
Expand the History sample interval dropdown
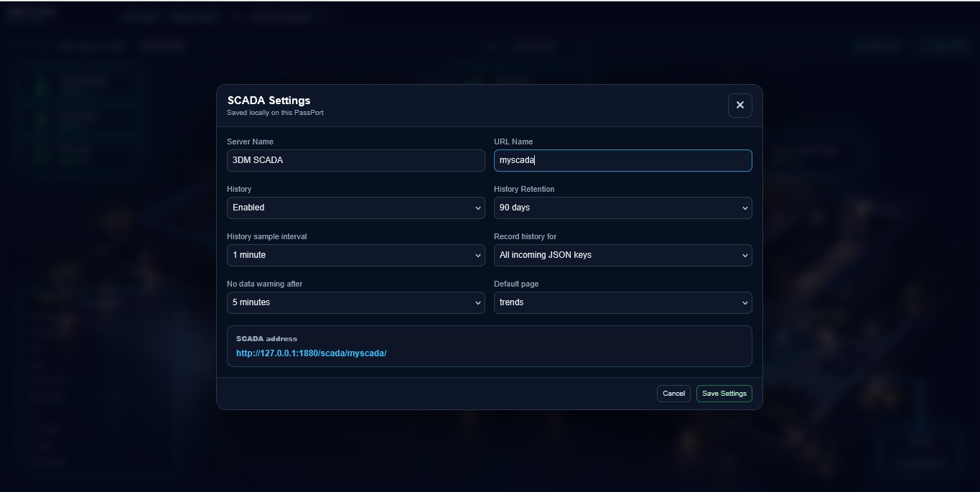pyautogui.click(x=355, y=255)
